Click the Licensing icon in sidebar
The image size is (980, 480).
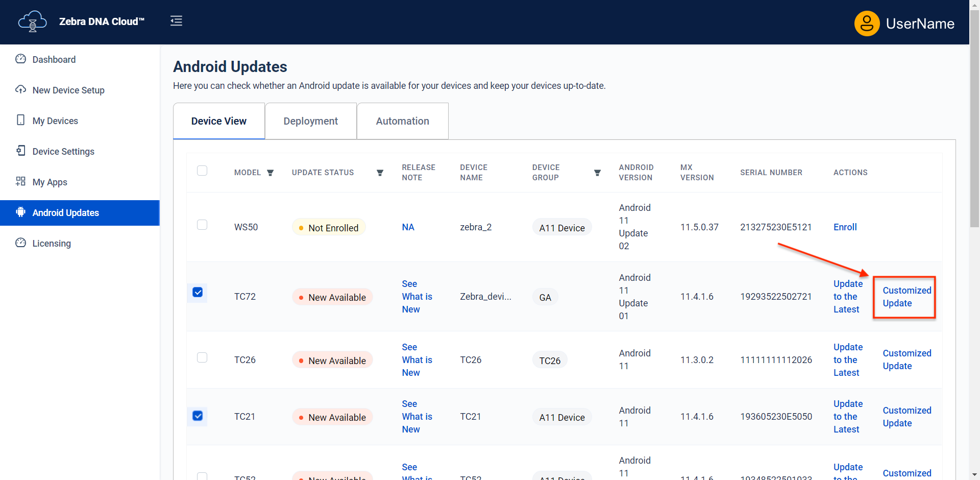[20, 243]
